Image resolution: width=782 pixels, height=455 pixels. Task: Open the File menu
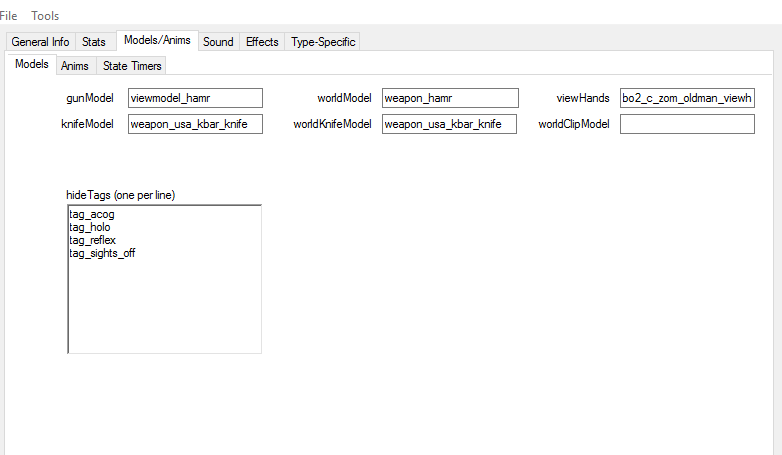[8, 16]
